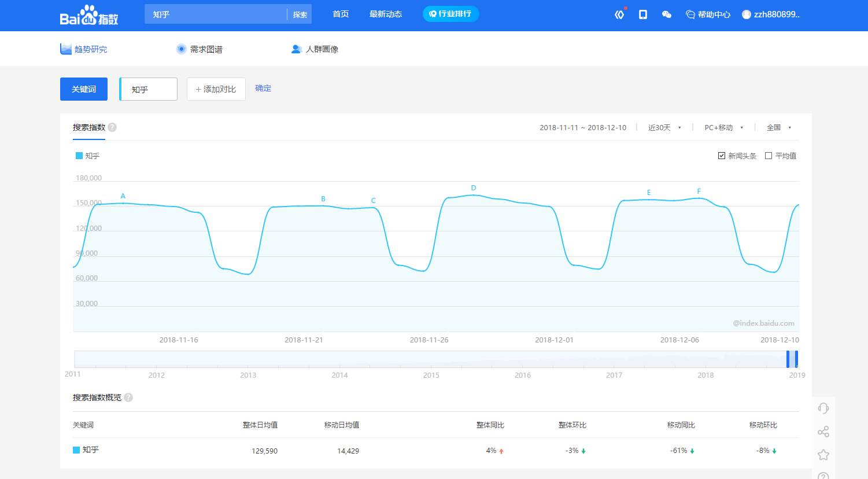This screenshot has height=479, width=868.
Task: Click news marker E on chart
Action: pyautogui.click(x=649, y=193)
